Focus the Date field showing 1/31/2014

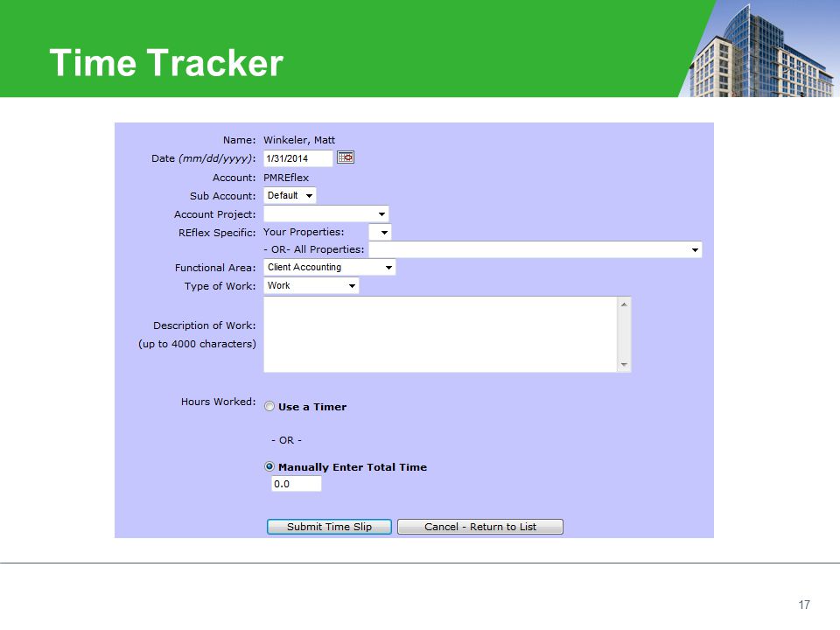[297, 158]
